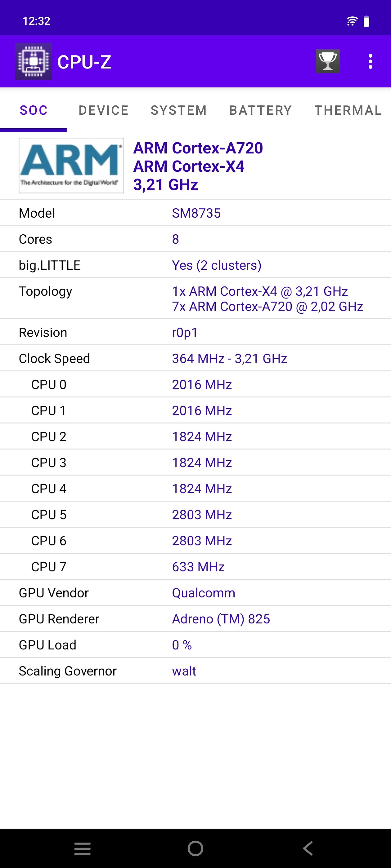Tap the trophy benchmark icon
The width and height of the screenshot is (391, 868).
pos(327,61)
